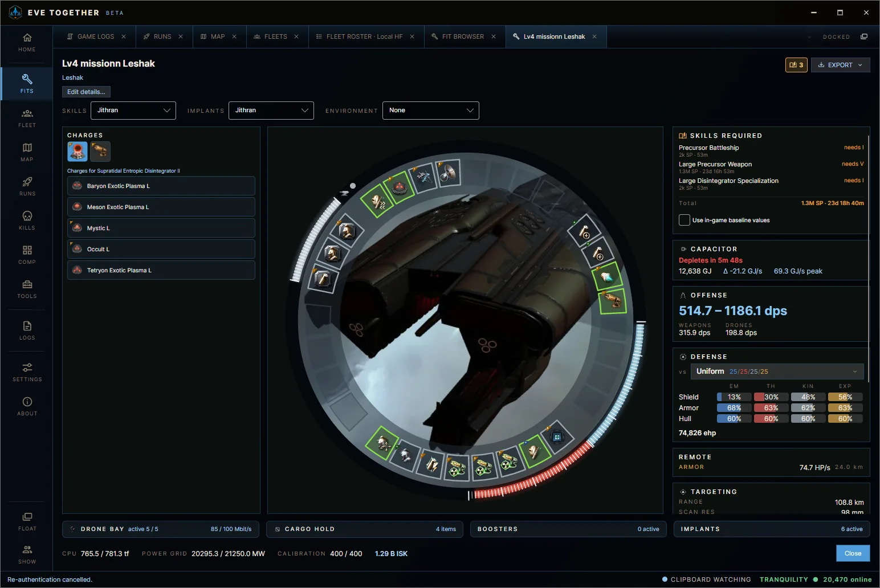Open the Export dropdown menu
This screenshot has height=588, width=880.
(841, 65)
